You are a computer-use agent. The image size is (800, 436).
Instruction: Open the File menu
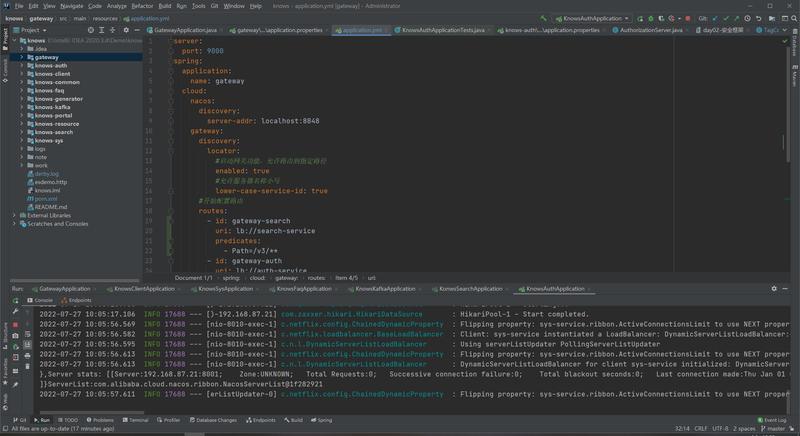tap(19, 6)
